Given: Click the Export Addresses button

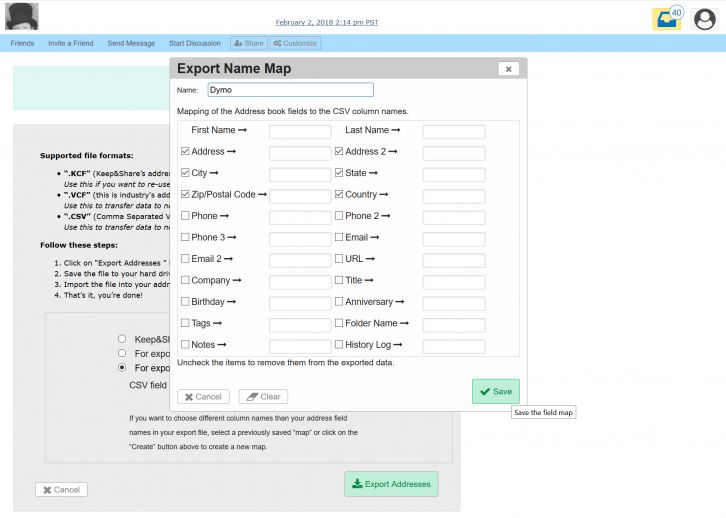Looking at the screenshot, I should (x=391, y=484).
